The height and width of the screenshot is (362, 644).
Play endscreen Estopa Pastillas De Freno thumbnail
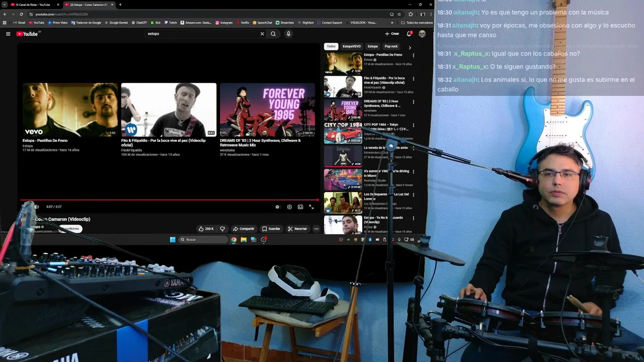(70, 110)
